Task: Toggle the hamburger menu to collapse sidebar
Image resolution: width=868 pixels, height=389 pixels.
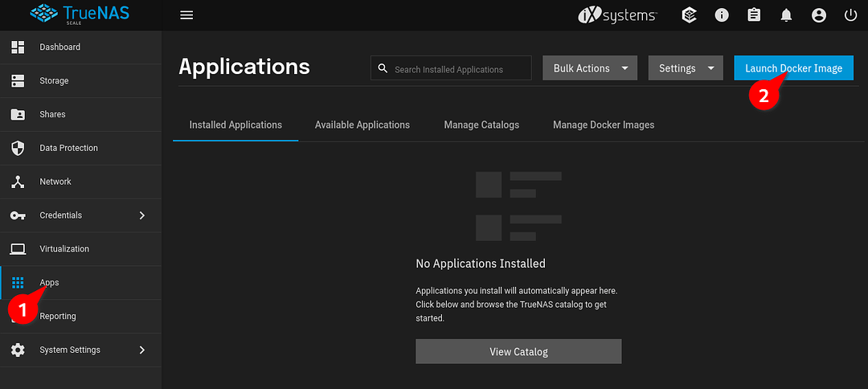Action: click(x=186, y=15)
